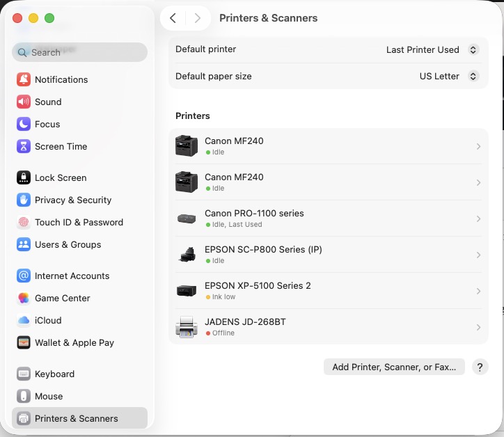
Task: Open Touch ID & Password settings
Action: (x=79, y=222)
